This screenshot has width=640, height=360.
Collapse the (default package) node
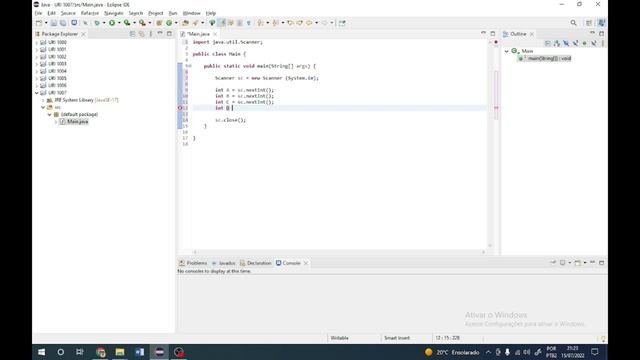point(50,115)
